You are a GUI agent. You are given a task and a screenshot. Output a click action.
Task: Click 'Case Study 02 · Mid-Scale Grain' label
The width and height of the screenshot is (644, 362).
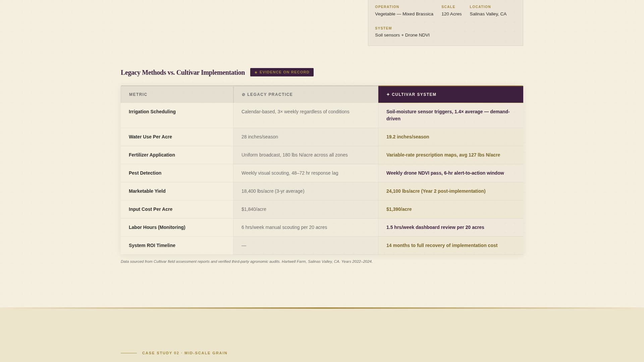[185, 353]
